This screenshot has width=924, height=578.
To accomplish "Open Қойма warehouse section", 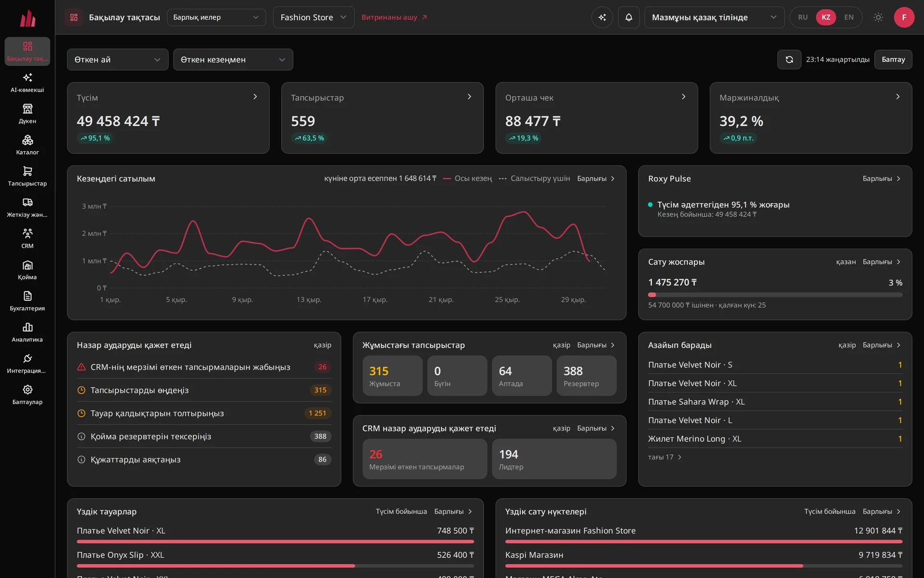I will (x=27, y=270).
